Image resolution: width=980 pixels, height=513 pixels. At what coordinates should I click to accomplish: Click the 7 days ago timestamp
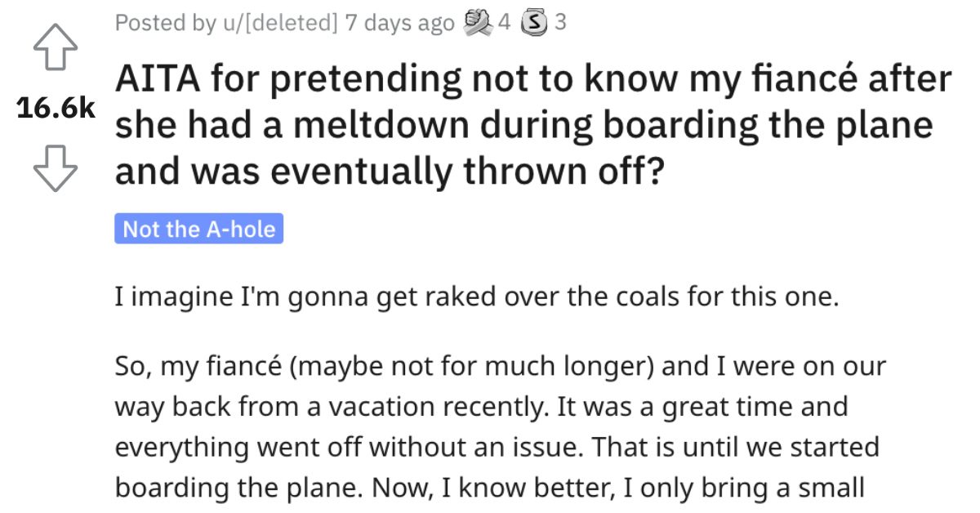(x=399, y=24)
